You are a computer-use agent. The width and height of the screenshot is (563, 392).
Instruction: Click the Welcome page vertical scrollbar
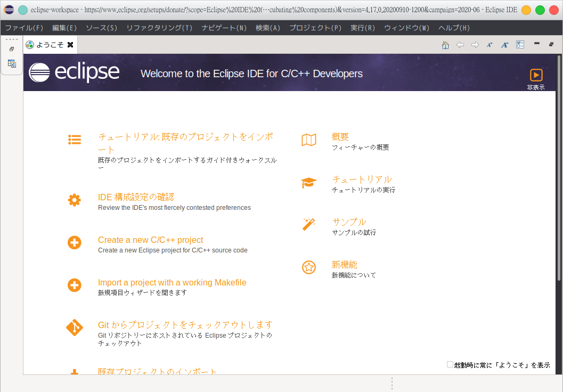click(x=559, y=168)
